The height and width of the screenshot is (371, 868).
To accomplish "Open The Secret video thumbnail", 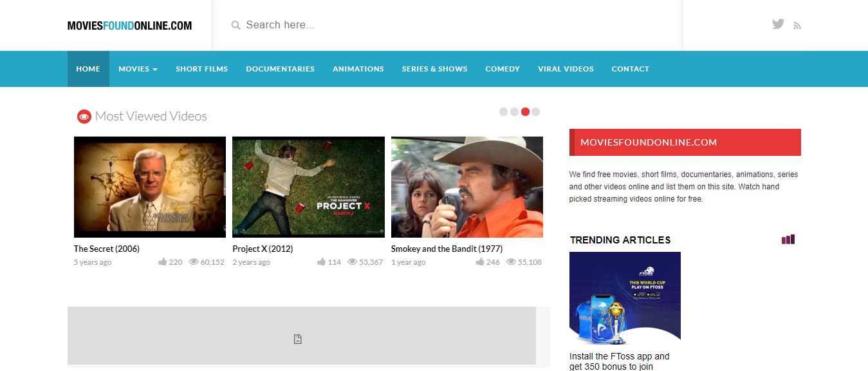I will point(150,187).
